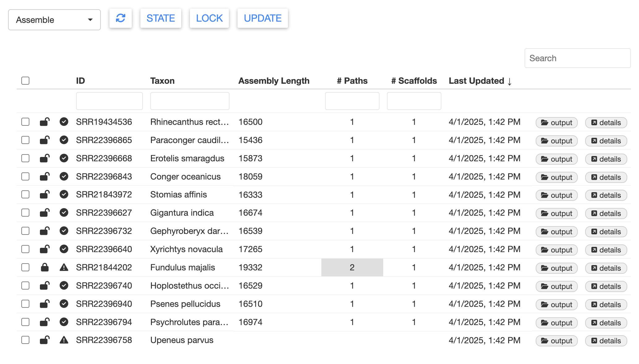Click the Search input field

[578, 58]
